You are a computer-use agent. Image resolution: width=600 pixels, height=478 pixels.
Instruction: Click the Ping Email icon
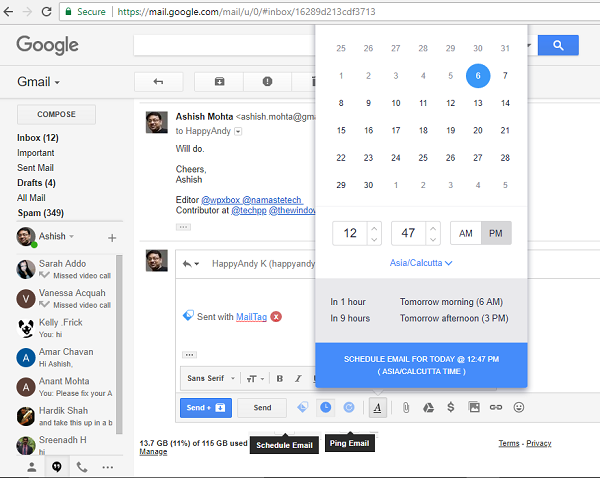[x=349, y=407]
